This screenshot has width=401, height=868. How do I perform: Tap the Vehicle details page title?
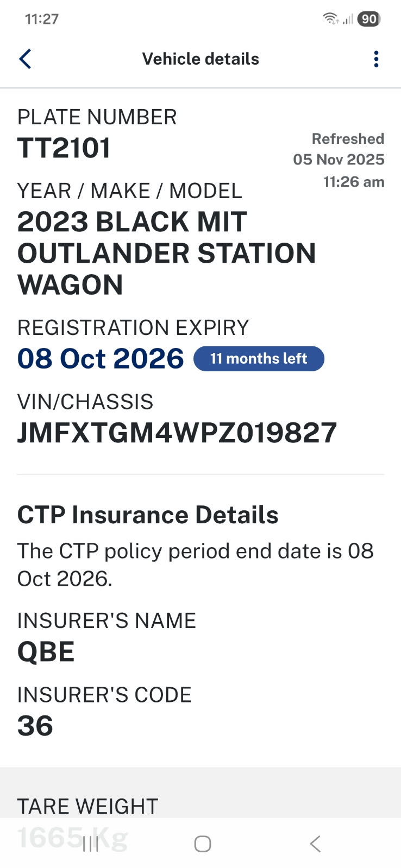pyautogui.click(x=200, y=59)
